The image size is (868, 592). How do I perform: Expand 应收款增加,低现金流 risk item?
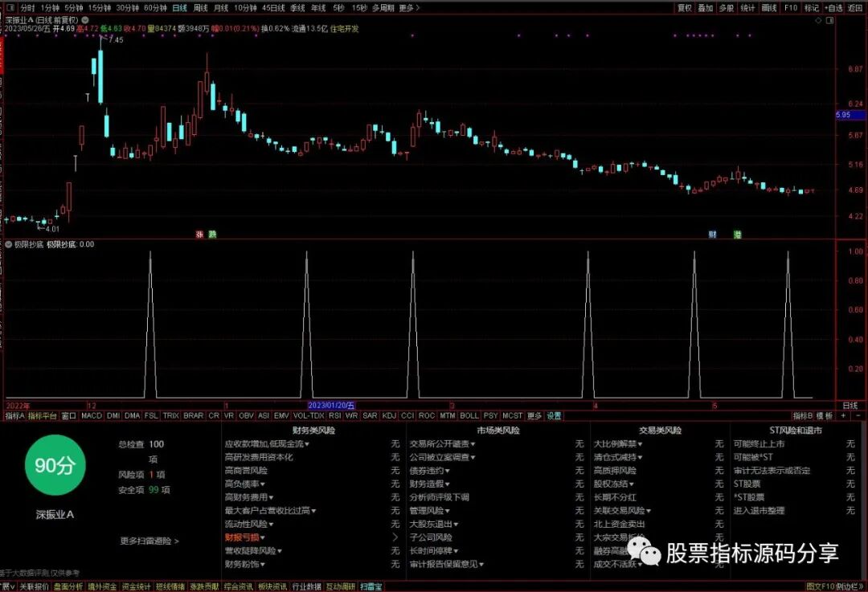pyautogui.click(x=267, y=443)
